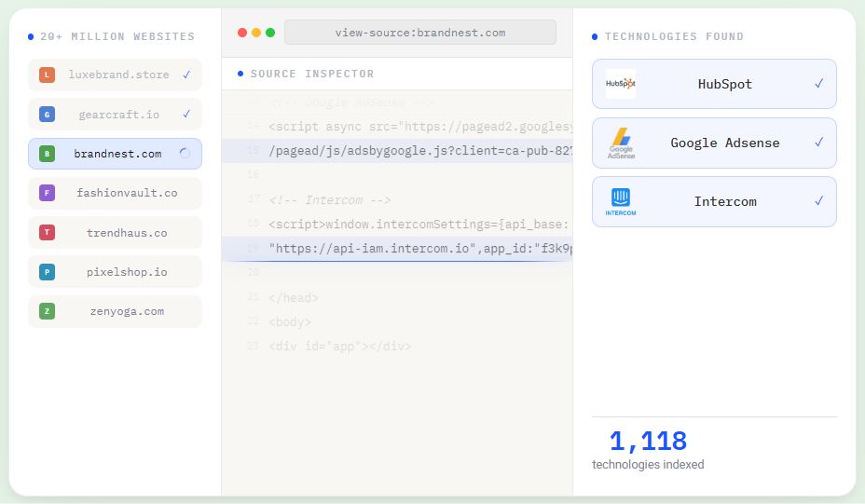Click the red T icon for trendhaus.co
This screenshot has height=504, width=865.
(x=47, y=232)
